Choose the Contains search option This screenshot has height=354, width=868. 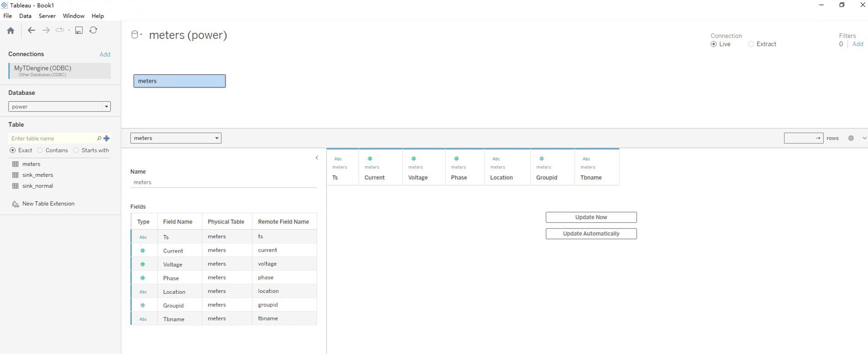[40, 150]
